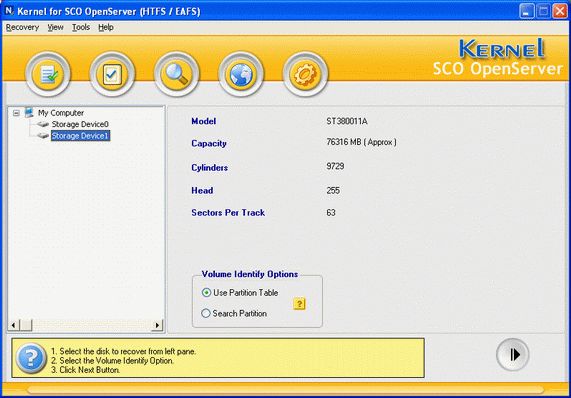Click the model value ST380011A

[x=347, y=121]
